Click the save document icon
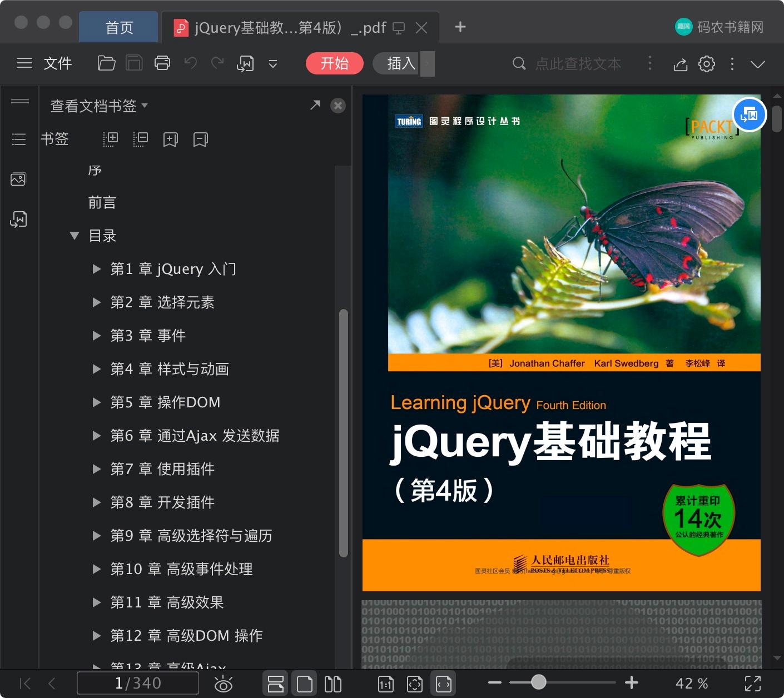 point(134,63)
